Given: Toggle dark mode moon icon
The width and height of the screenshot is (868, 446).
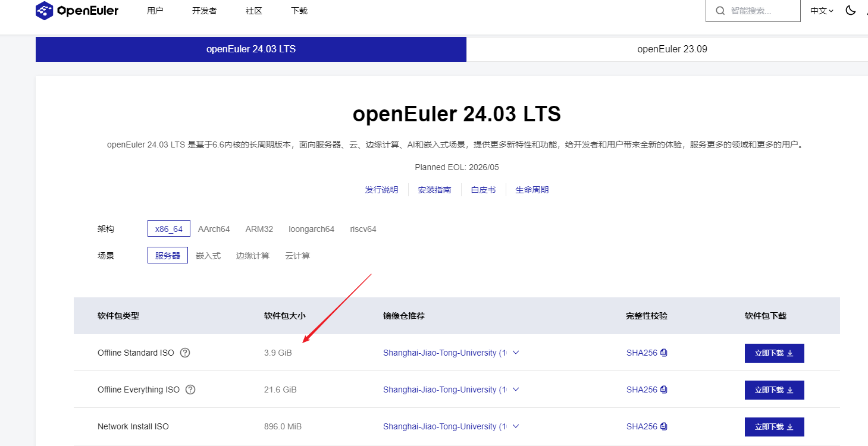Looking at the screenshot, I should [x=850, y=10].
